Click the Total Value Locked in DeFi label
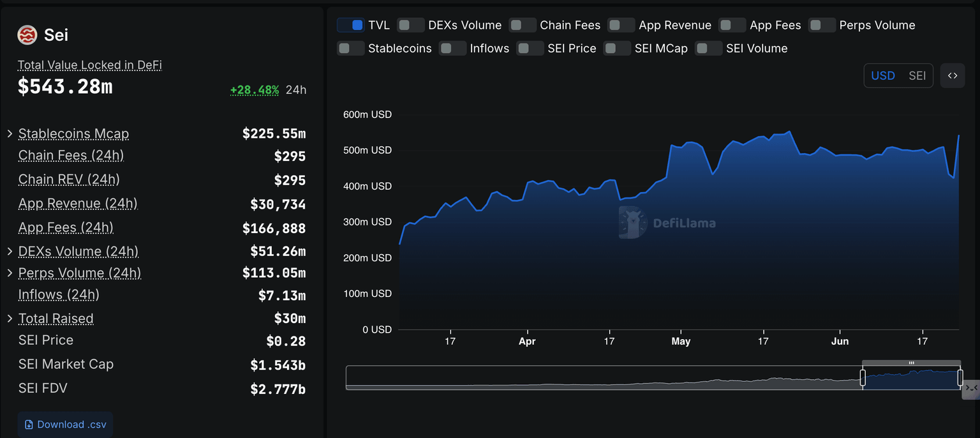The image size is (980, 438). coord(90,64)
